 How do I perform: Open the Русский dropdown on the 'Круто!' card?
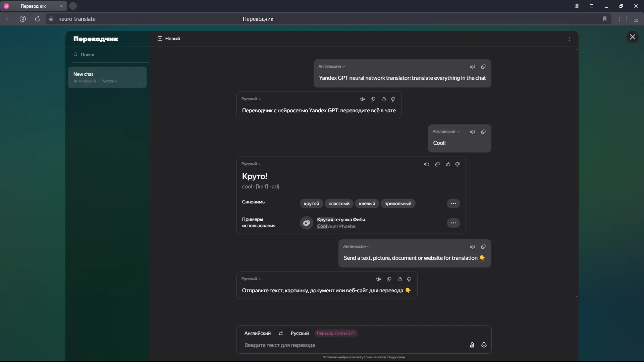click(251, 164)
